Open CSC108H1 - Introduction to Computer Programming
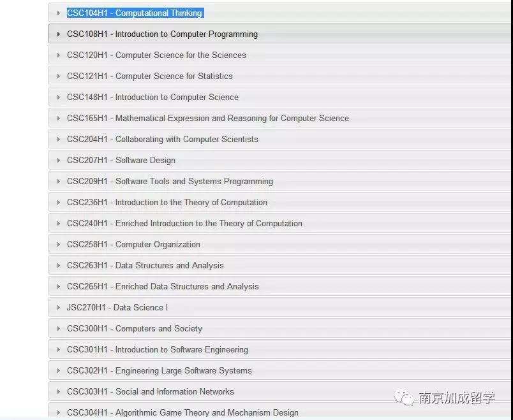 point(162,34)
